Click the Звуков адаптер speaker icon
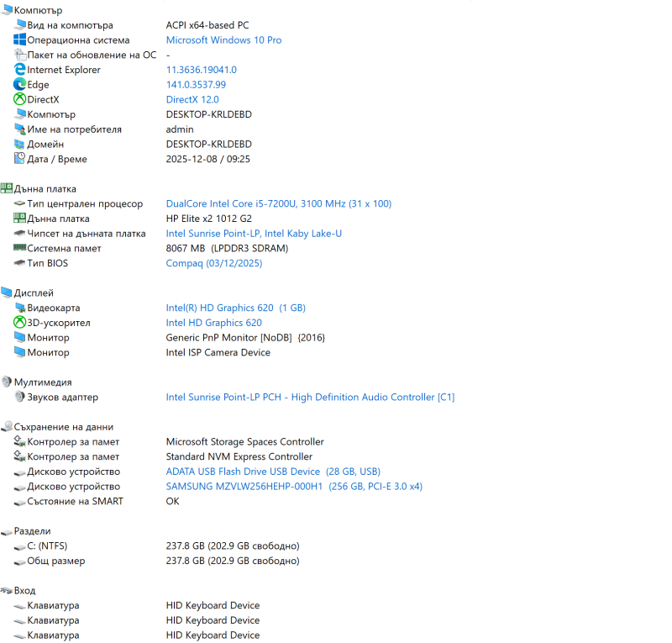672x643 pixels. (x=20, y=397)
